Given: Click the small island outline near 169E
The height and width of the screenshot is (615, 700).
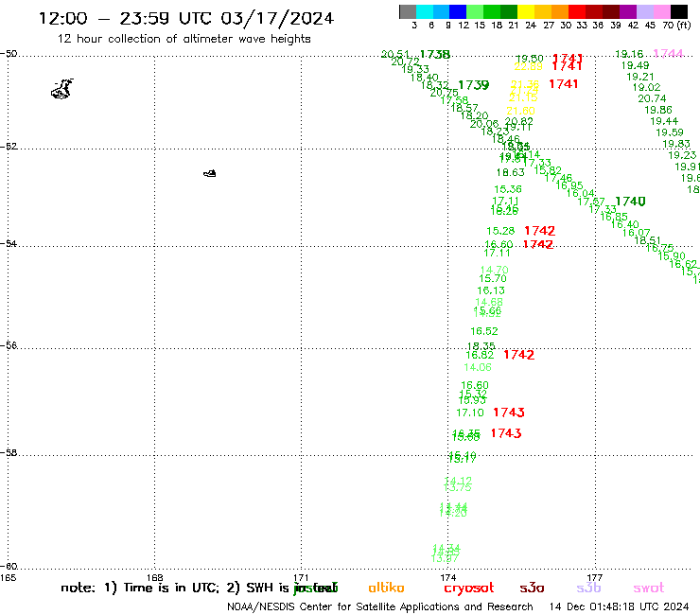Looking at the screenshot, I should (x=210, y=173).
